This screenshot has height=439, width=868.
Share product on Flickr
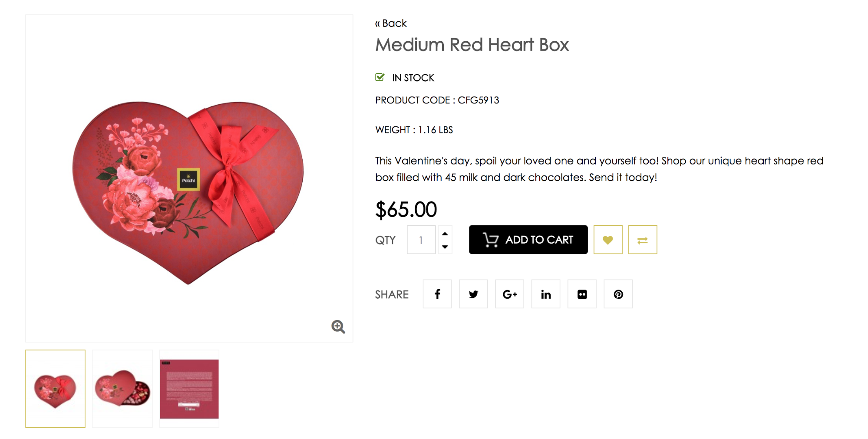(582, 294)
